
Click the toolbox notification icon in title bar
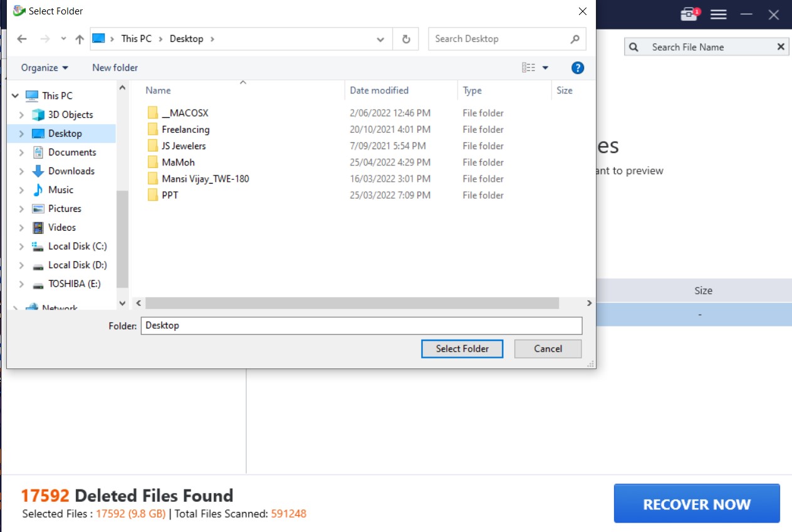(x=689, y=14)
